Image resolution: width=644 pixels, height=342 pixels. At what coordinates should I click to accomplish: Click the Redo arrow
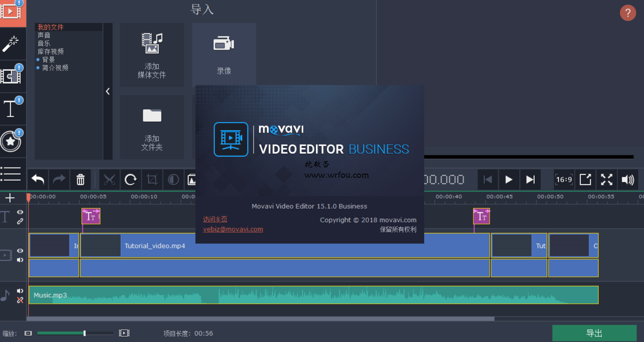[59, 179]
